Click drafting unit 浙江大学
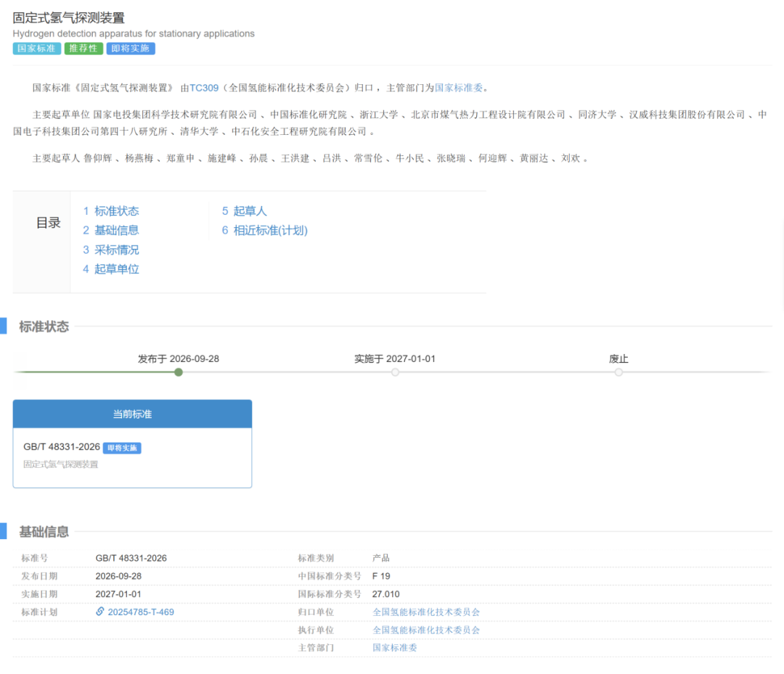Image resolution: width=784 pixels, height=674 pixels. (x=378, y=115)
